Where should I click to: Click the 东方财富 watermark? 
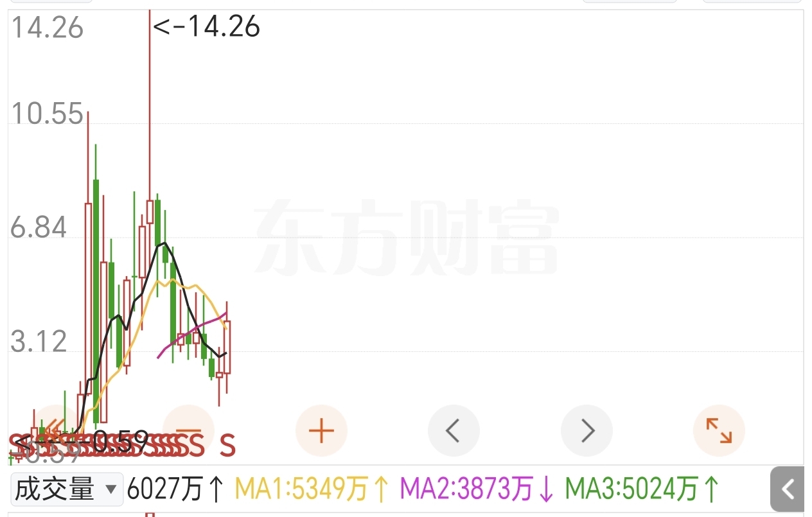pos(407,237)
